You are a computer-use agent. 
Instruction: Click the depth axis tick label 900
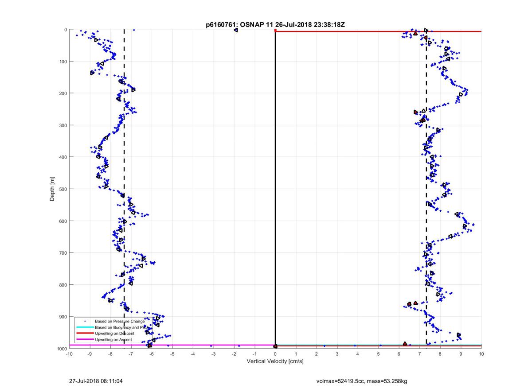coord(63,317)
